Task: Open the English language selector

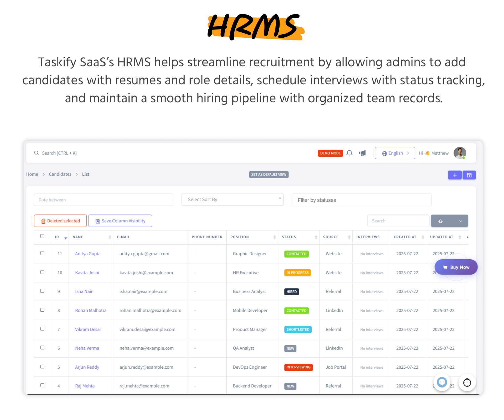Action: 395,153
